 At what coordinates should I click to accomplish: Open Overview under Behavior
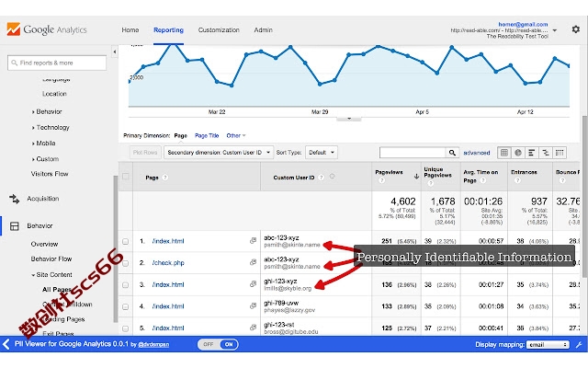tap(44, 244)
